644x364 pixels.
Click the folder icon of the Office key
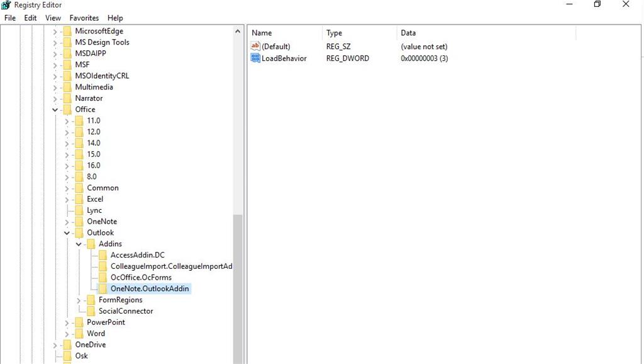(67, 110)
